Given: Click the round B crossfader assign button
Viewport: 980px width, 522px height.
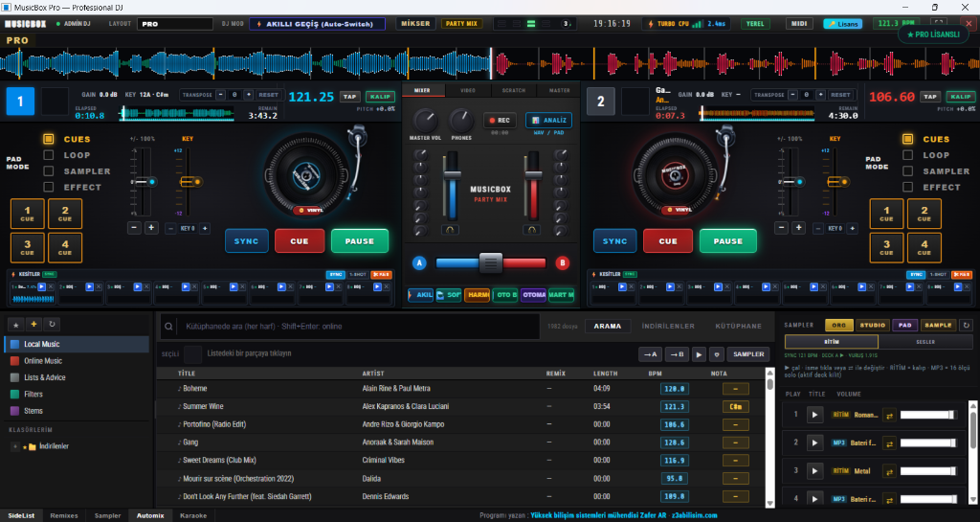Looking at the screenshot, I should point(563,263).
